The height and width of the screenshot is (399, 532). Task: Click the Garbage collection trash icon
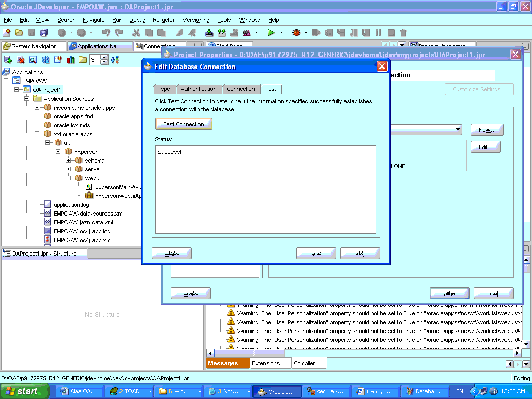(403, 33)
